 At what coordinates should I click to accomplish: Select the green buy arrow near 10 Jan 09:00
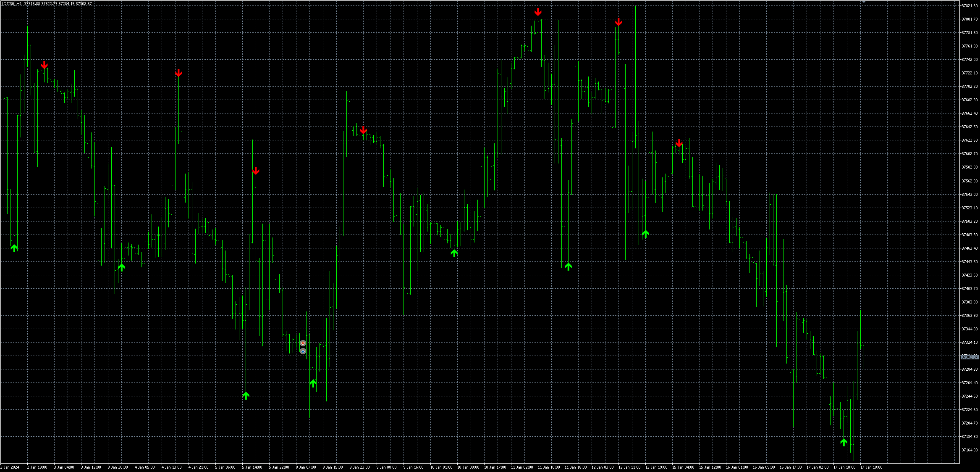(x=454, y=253)
